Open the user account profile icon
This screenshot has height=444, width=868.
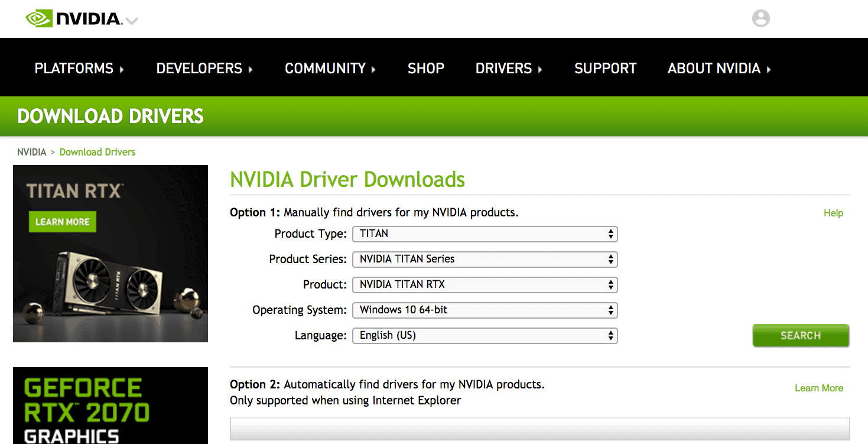[x=760, y=18]
